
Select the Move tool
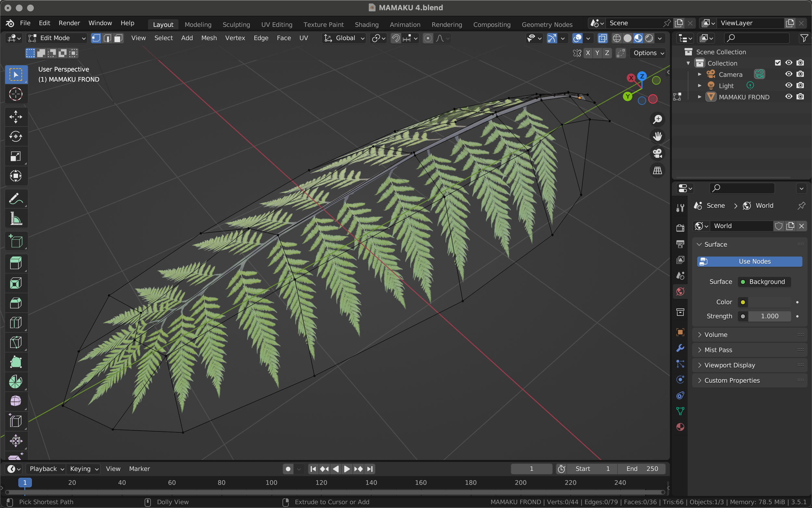pos(16,117)
